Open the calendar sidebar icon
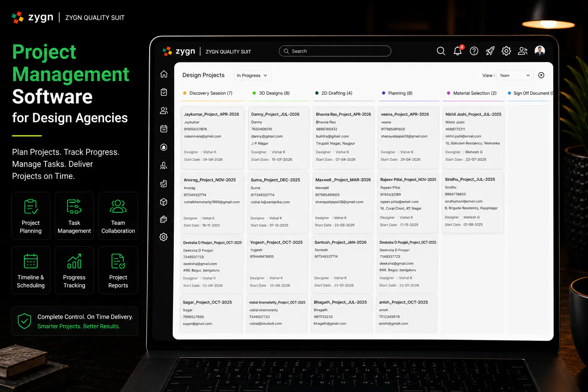Viewport: 588px width, 392px height. pyautogui.click(x=164, y=129)
